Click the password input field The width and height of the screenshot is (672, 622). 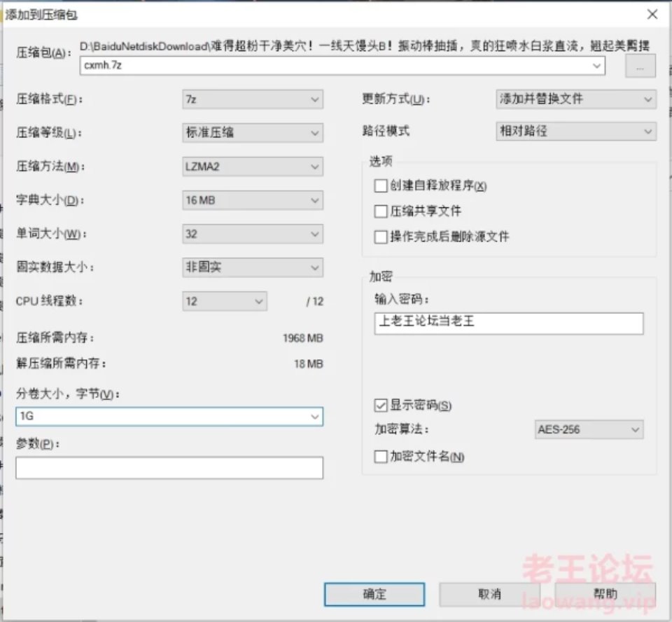[509, 323]
